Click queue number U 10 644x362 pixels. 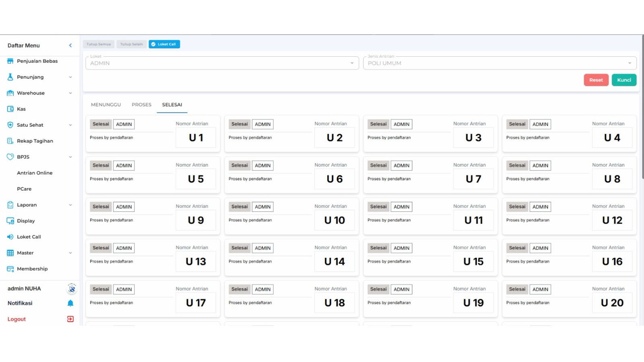(x=334, y=220)
